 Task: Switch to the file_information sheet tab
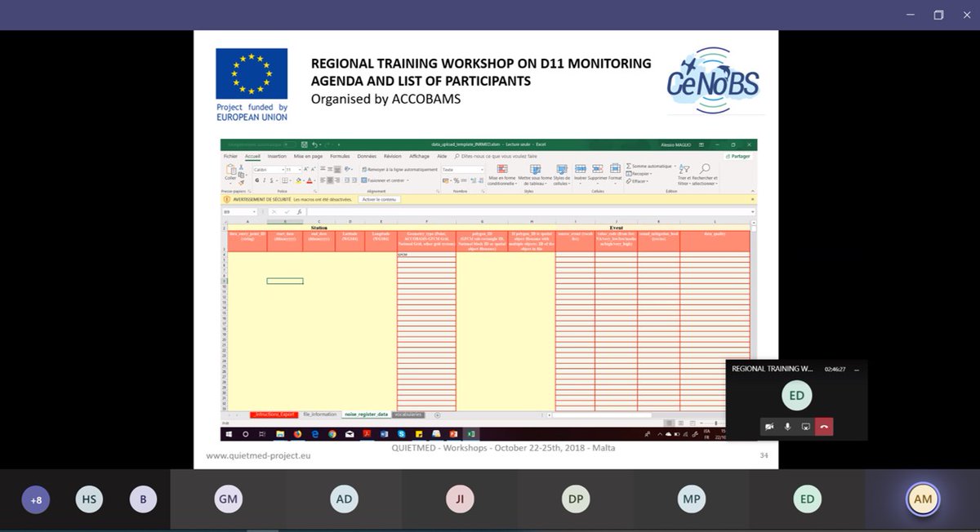(319, 415)
